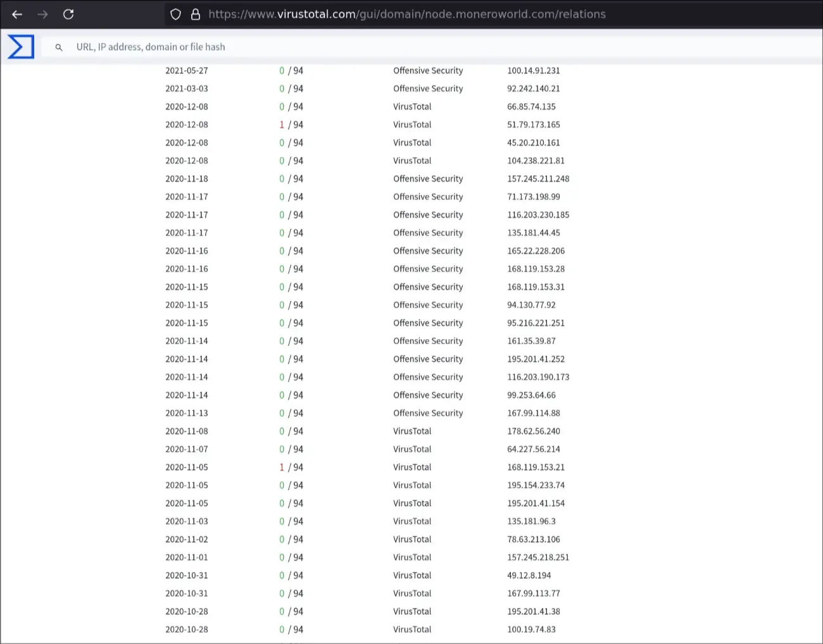Show site security info via padlock
Screen dimensions: 823x644
point(196,14)
